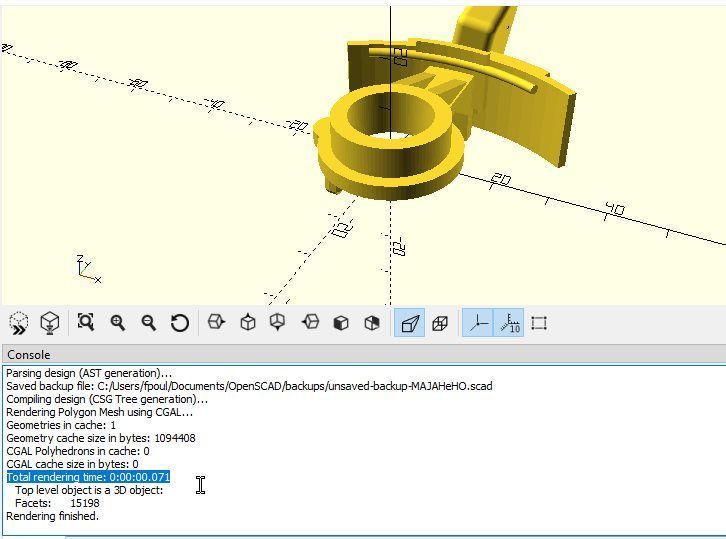The width and height of the screenshot is (726, 539).
Task: Click 'Parsing design (AST generation)' line
Action: [x=89, y=373]
